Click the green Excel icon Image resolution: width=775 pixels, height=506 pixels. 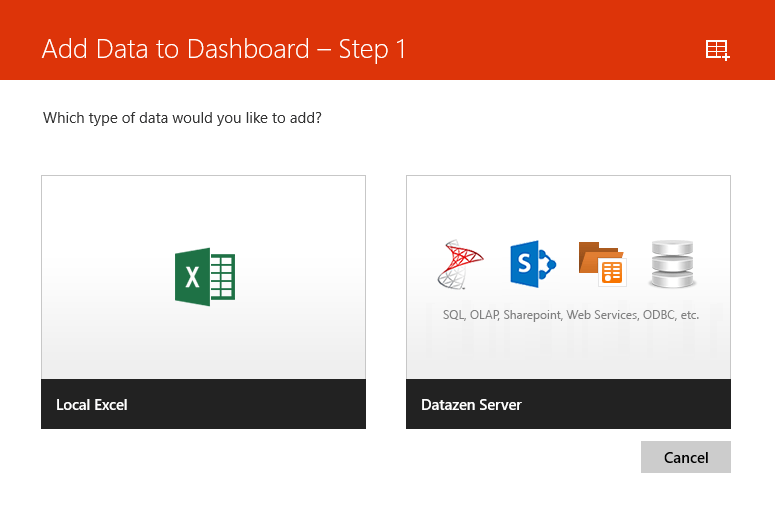click(x=204, y=276)
